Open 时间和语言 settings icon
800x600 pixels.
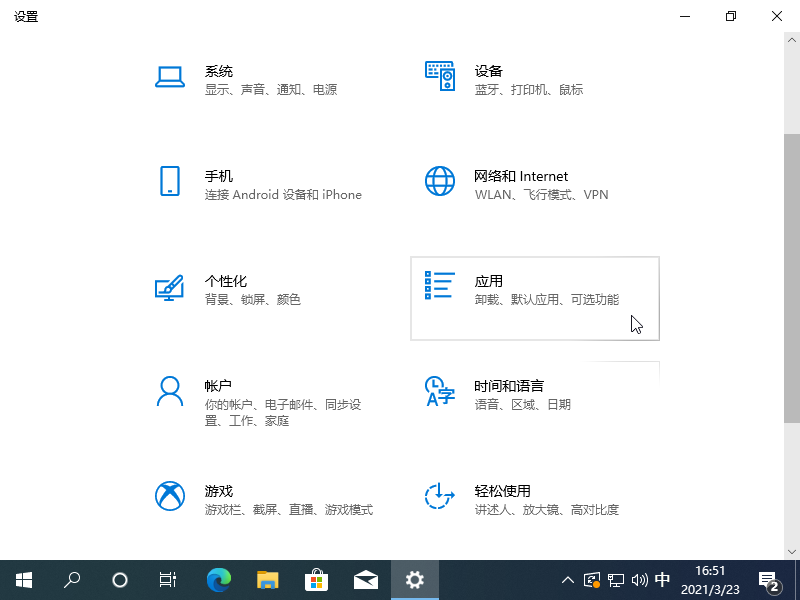pyautogui.click(x=440, y=392)
